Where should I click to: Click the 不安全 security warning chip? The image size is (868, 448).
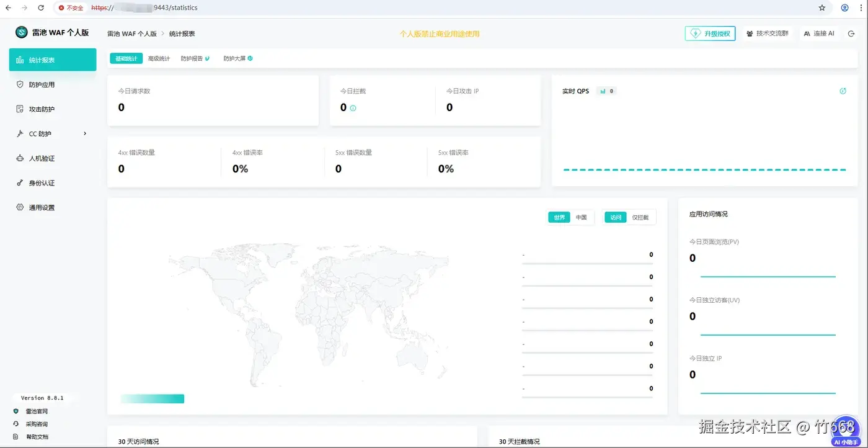(71, 8)
